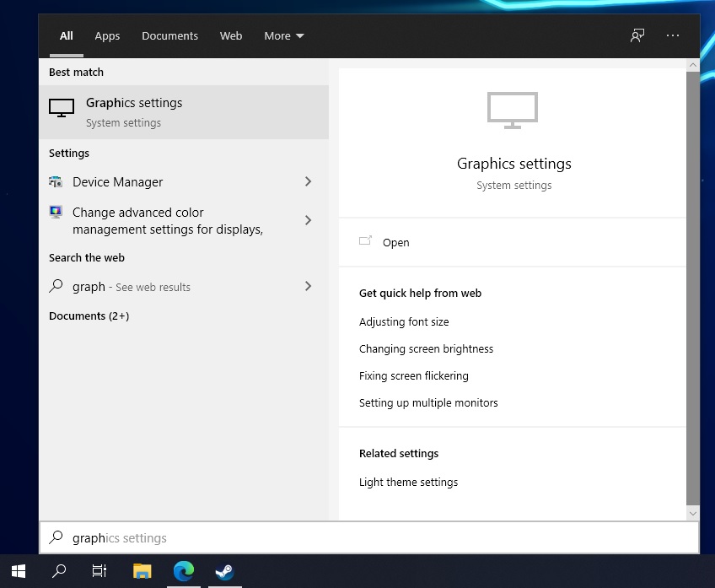Click the preview pane vertical scrollbar thumb
The height and width of the screenshot is (588, 715).
pyautogui.click(x=693, y=288)
